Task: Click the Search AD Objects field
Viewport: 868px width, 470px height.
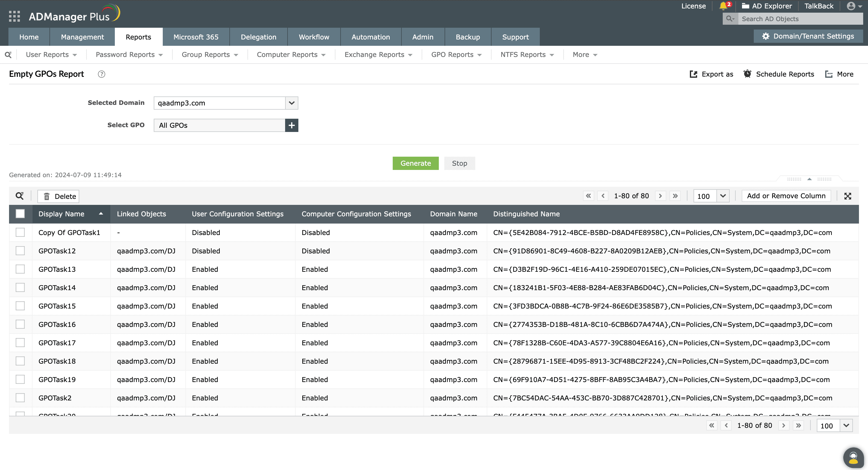Action: point(800,19)
